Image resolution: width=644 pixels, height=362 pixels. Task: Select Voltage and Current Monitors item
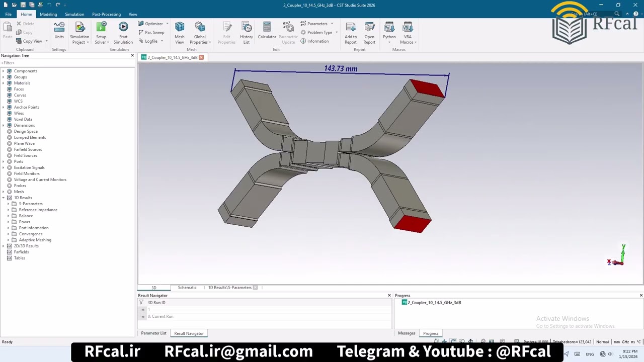[40, 179]
